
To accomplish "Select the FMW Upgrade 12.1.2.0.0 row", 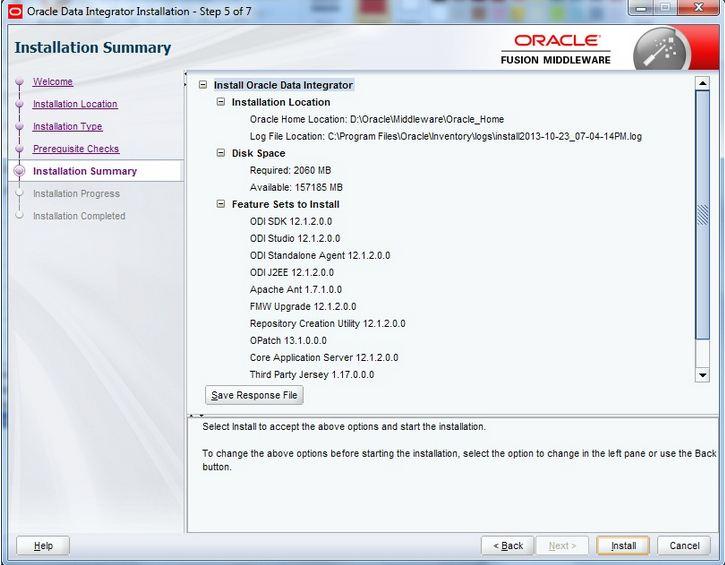I will (x=303, y=307).
